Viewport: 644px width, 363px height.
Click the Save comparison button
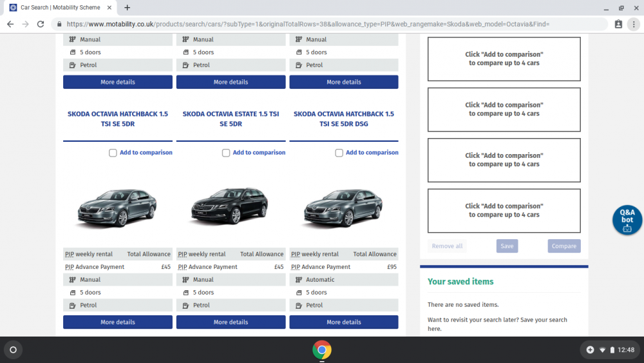507,246
